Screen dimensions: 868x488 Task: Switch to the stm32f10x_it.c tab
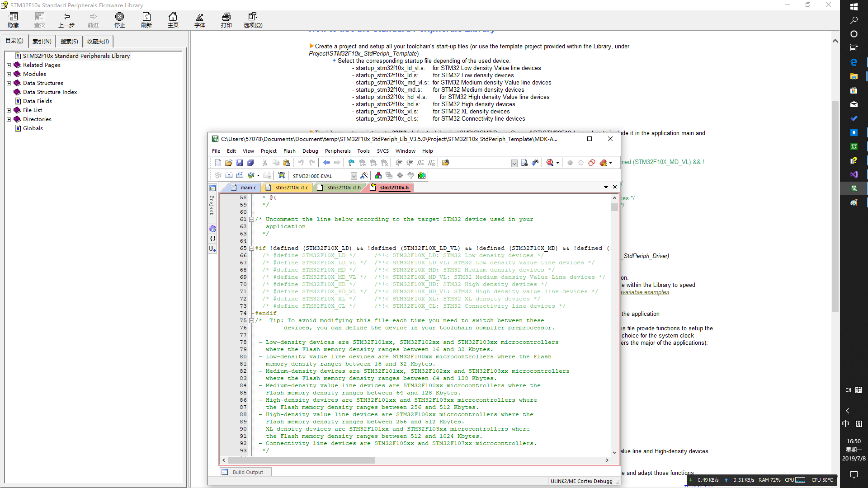[288, 188]
